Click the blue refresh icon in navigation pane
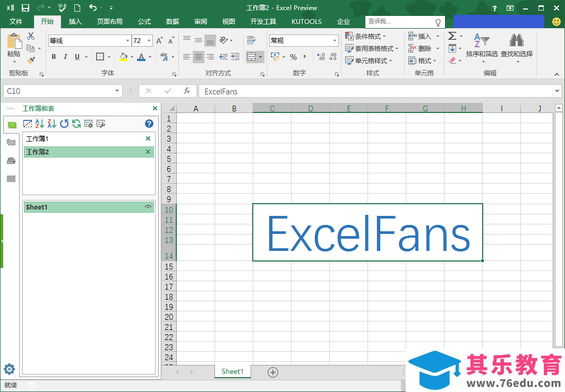Screen dimensions: 565x392 click(x=64, y=124)
